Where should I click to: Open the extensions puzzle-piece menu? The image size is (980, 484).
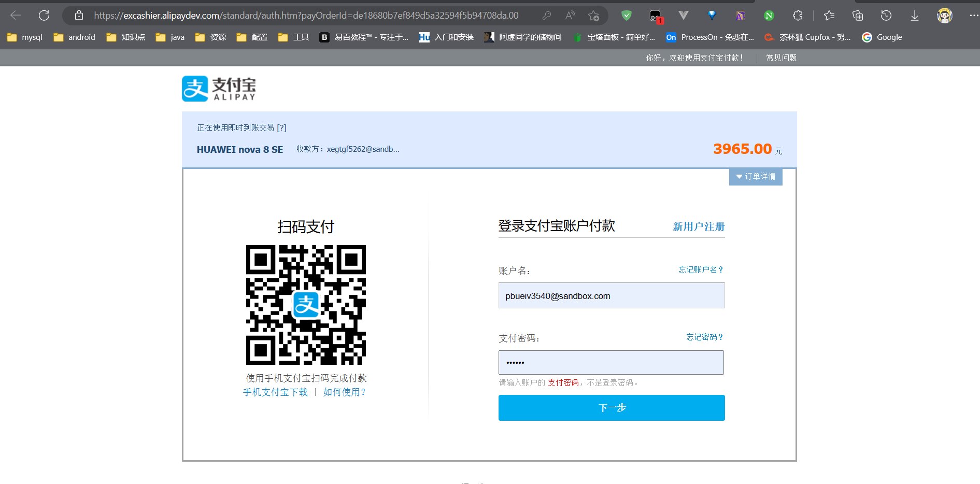point(798,16)
